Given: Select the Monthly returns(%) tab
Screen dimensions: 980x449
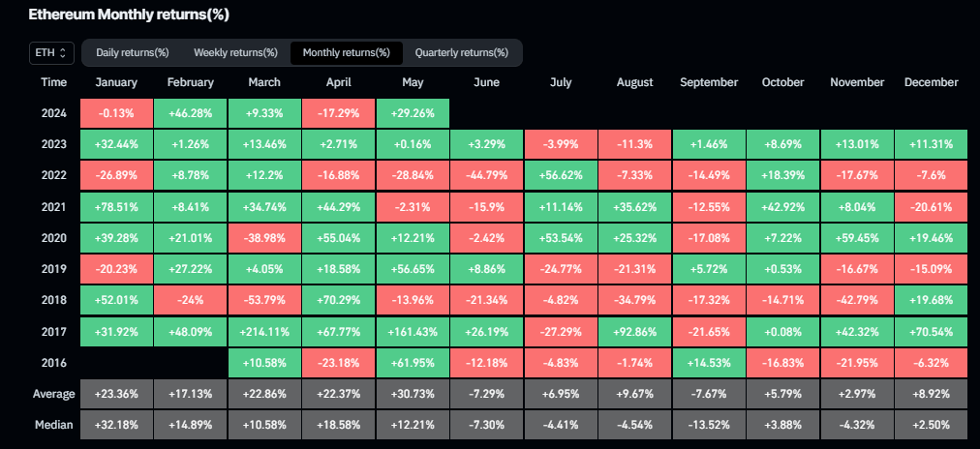Looking at the screenshot, I should coord(346,52).
